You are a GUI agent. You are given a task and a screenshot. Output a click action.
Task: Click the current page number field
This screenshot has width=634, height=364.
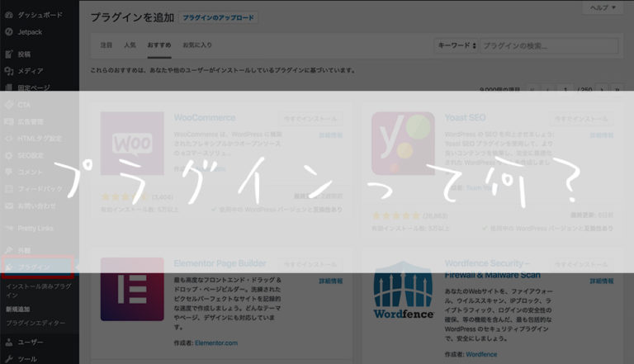(565, 89)
